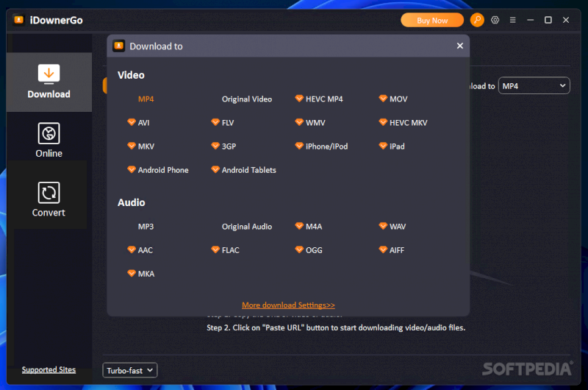The width and height of the screenshot is (588, 390).
Task: Choose iPhone/iPod preset
Action: (x=326, y=146)
